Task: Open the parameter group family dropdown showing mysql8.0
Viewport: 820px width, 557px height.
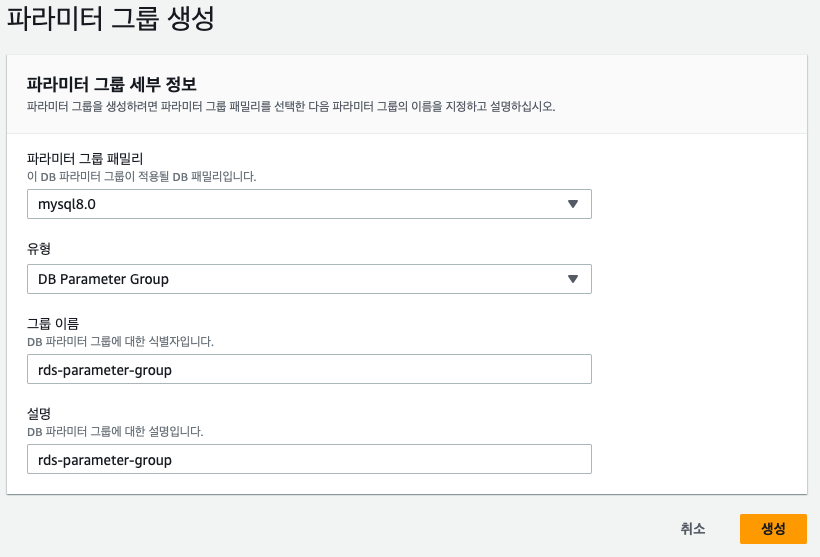Action: click(x=309, y=204)
